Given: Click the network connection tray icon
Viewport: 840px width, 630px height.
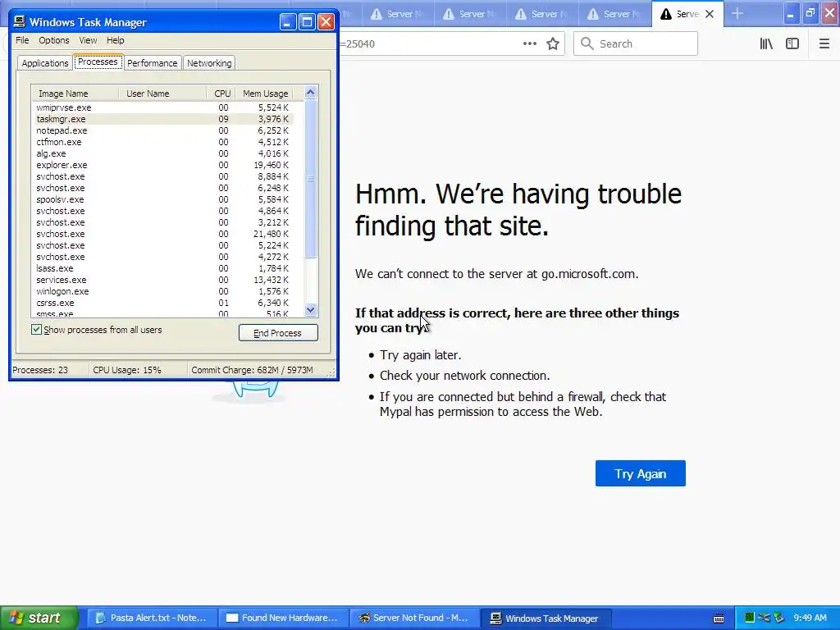Looking at the screenshot, I should click(764, 618).
